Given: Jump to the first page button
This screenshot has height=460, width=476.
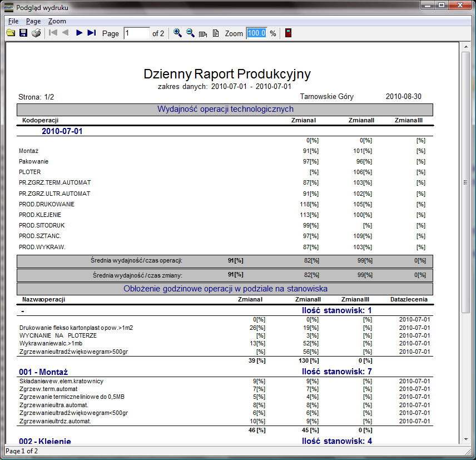Looking at the screenshot, I should tap(53, 33).
